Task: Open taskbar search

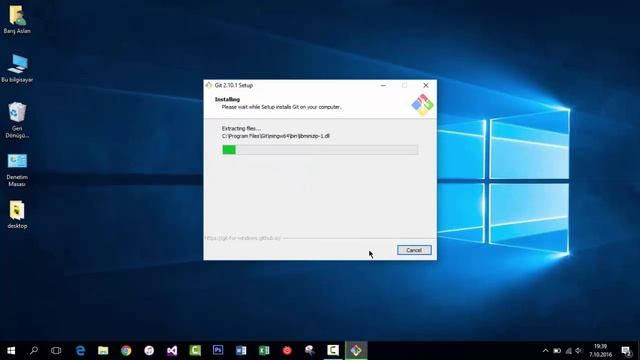Action: coord(34,351)
